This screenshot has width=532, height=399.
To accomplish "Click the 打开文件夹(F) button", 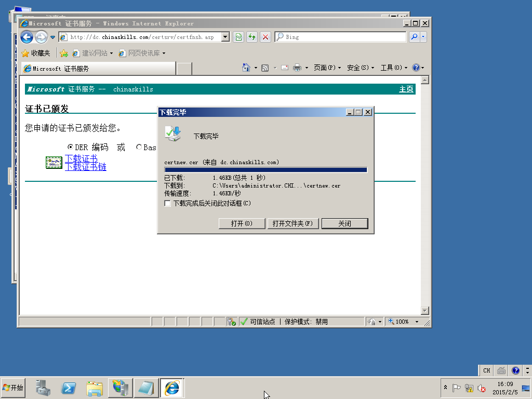I will [293, 223].
